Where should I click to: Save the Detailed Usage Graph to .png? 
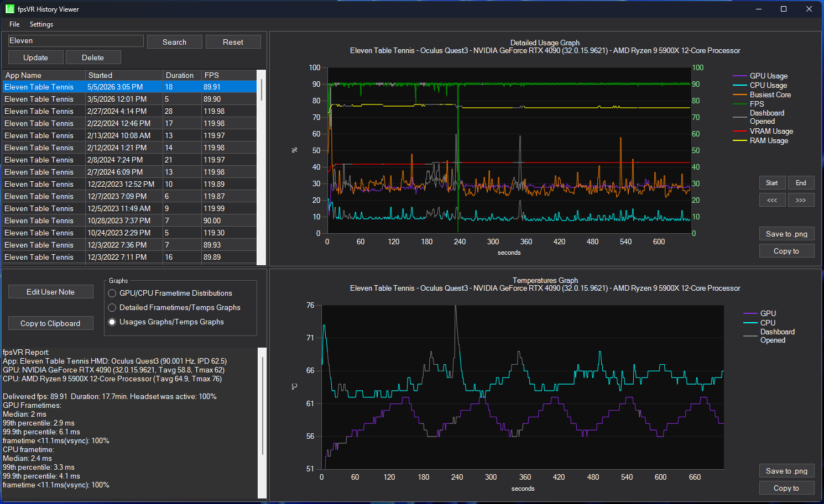click(786, 234)
